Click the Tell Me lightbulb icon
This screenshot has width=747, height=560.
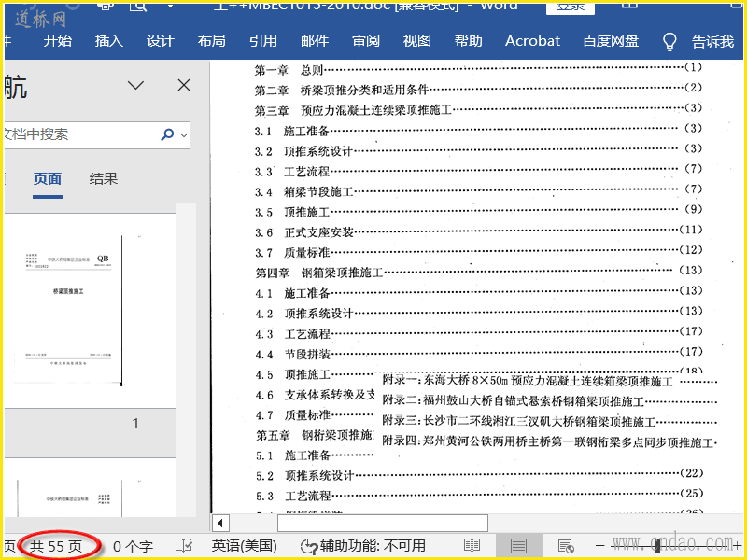669,41
